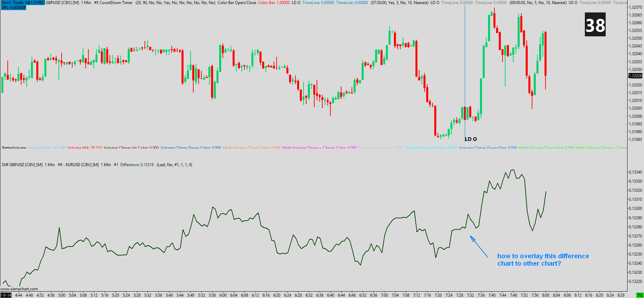Click the 5:00 time axis label

click(x=62, y=295)
